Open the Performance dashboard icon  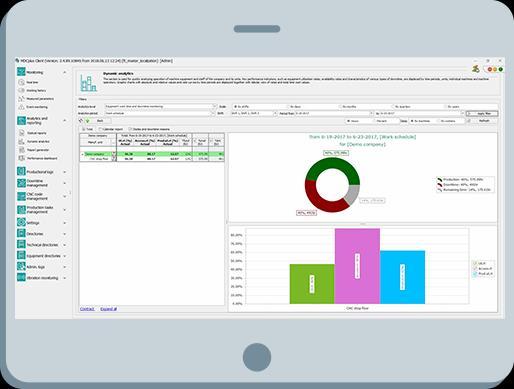tap(21, 158)
